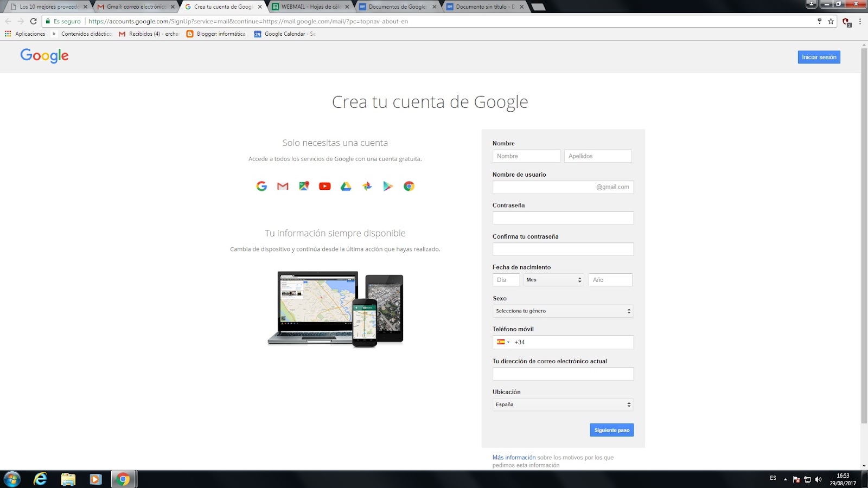This screenshot has width=868, height=488.
Task: Bookmark this page with the star icon
Action: tap(831, 21)
